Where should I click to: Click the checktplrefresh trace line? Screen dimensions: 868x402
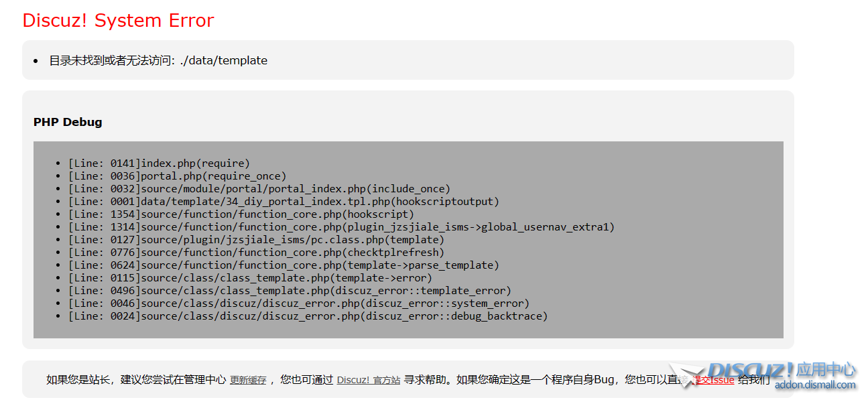tap(256, 252)
